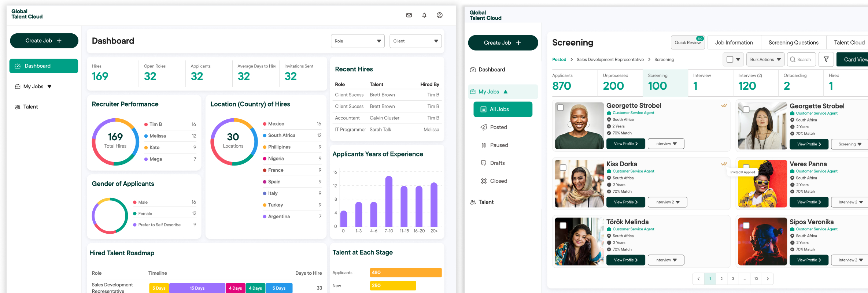Open the user profile icon
This screenshot has height=293, width=868.
tap(440, 15)
